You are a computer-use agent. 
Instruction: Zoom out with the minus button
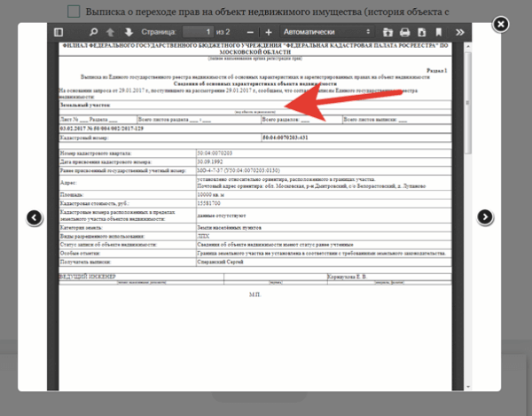click(x=250, y=32)
